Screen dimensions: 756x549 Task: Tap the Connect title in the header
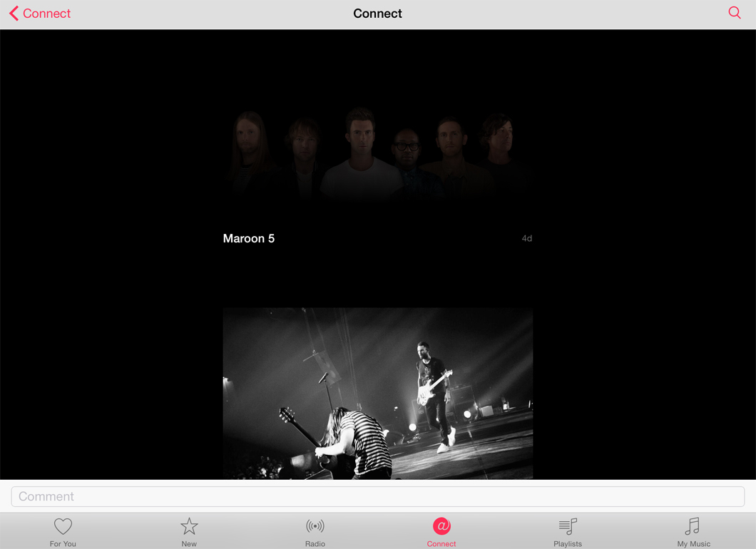click(x=377, y=13)
